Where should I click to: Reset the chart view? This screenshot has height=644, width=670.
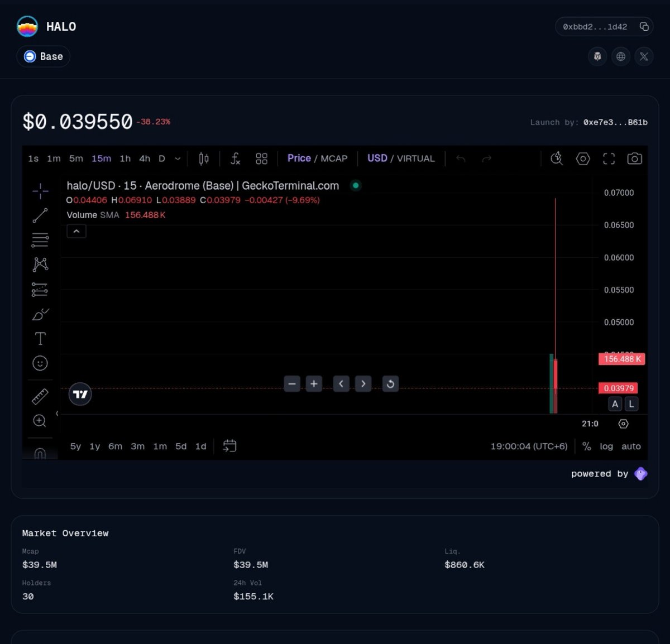click(390, 383)
